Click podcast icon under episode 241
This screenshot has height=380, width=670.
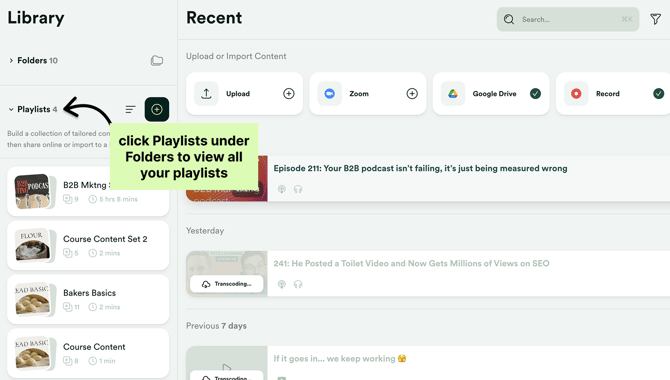282,284
